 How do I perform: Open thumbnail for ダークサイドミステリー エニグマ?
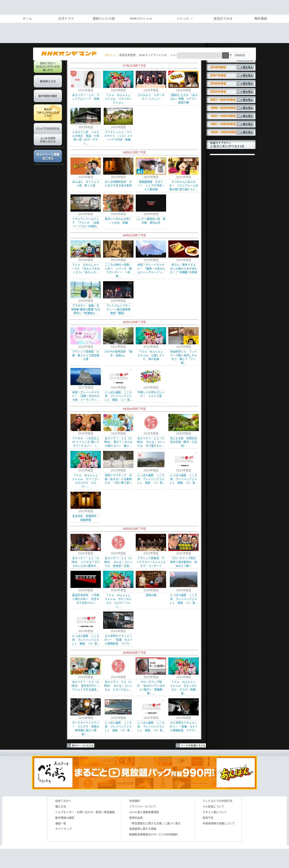pos(86,707)
